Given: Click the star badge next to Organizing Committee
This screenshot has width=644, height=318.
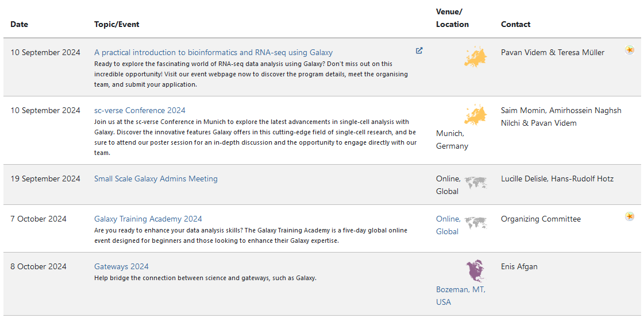Looking at the screenshot, I should click(629, 216).
